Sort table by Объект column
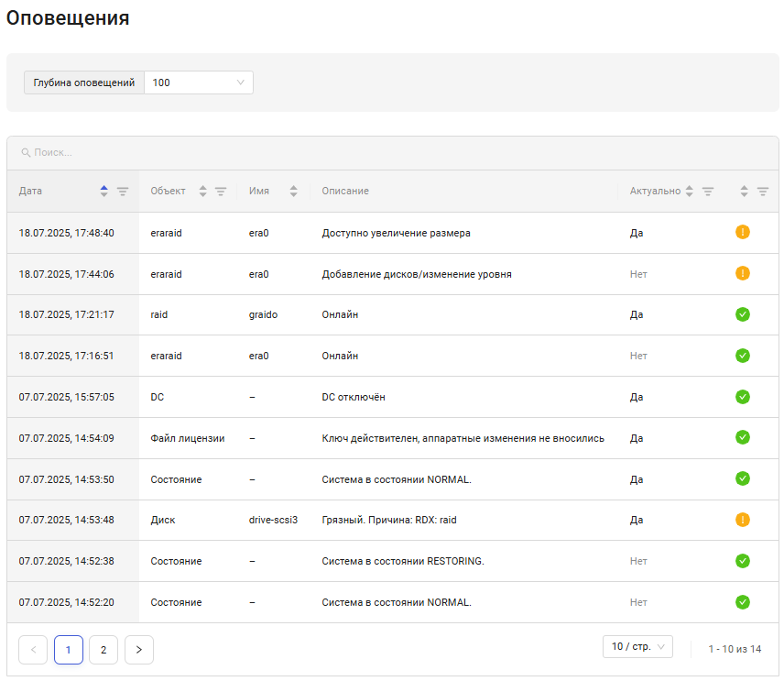The image size is (784, 681). (x=203, y=192)
